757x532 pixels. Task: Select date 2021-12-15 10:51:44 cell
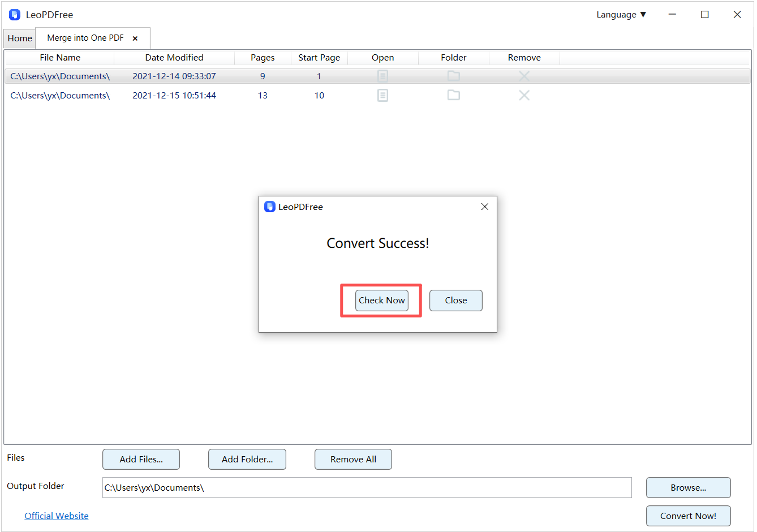coord(174,95)
